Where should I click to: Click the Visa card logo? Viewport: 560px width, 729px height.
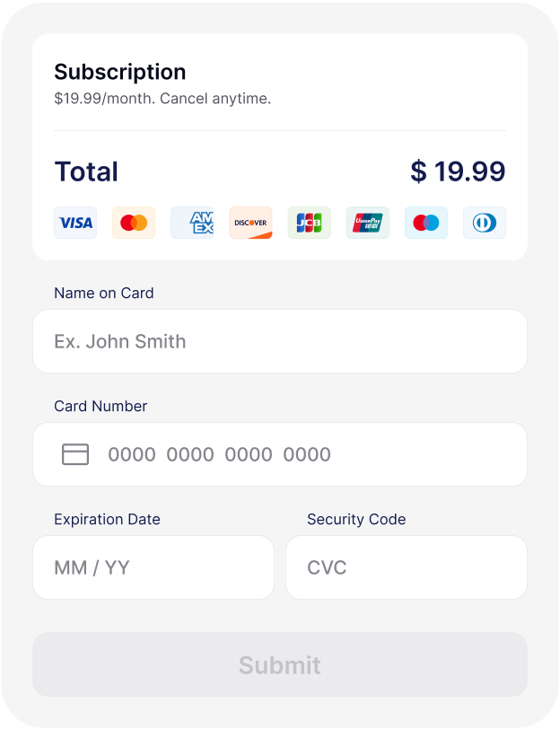tap(75, 223)
